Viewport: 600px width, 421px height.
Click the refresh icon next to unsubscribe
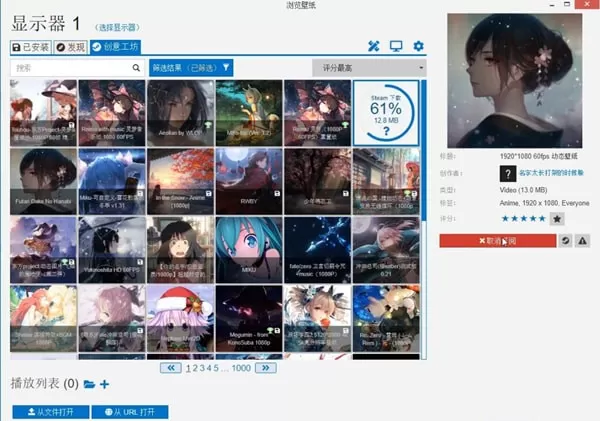565,241
